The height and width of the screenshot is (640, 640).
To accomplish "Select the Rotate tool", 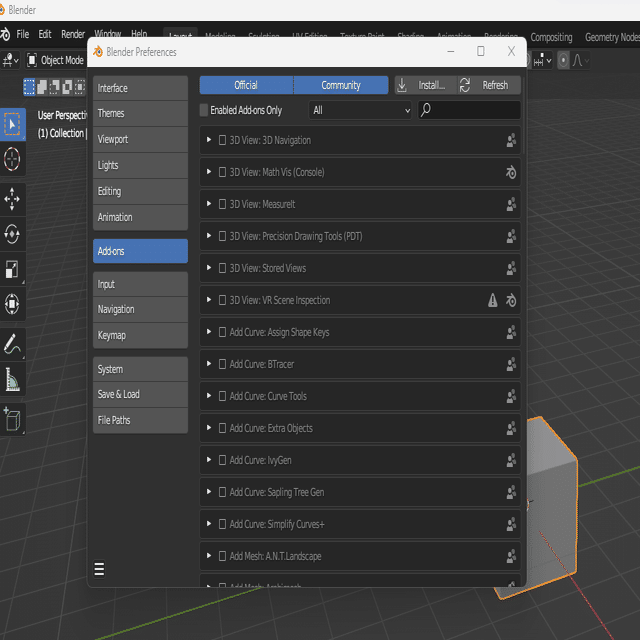I will pos(12,234).
